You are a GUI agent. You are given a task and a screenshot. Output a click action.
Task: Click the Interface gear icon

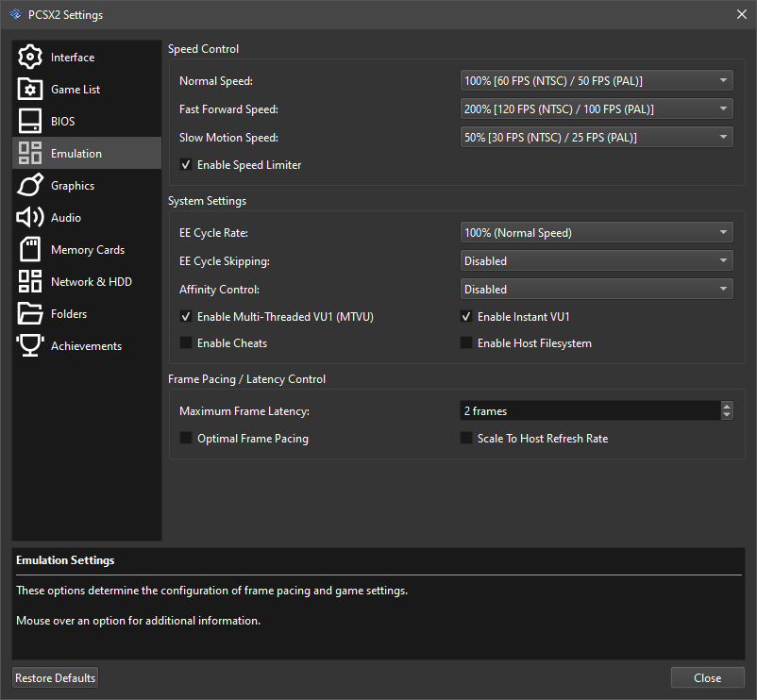point(30,57)
